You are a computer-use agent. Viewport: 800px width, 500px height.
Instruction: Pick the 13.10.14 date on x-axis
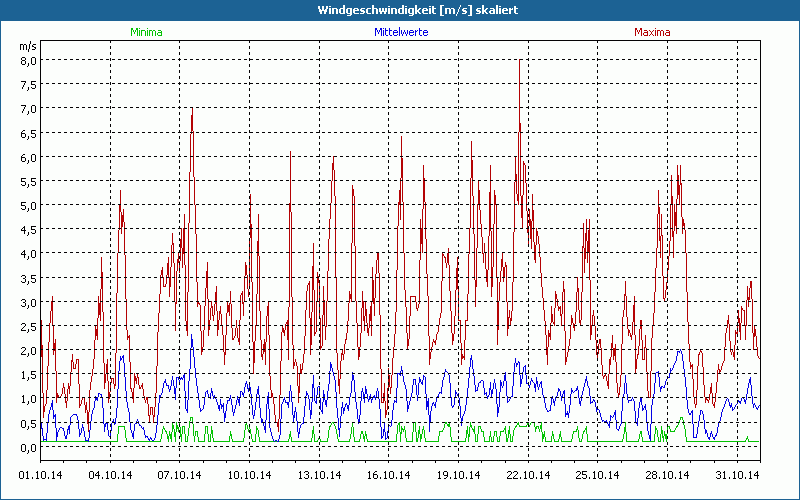[319, 475]
